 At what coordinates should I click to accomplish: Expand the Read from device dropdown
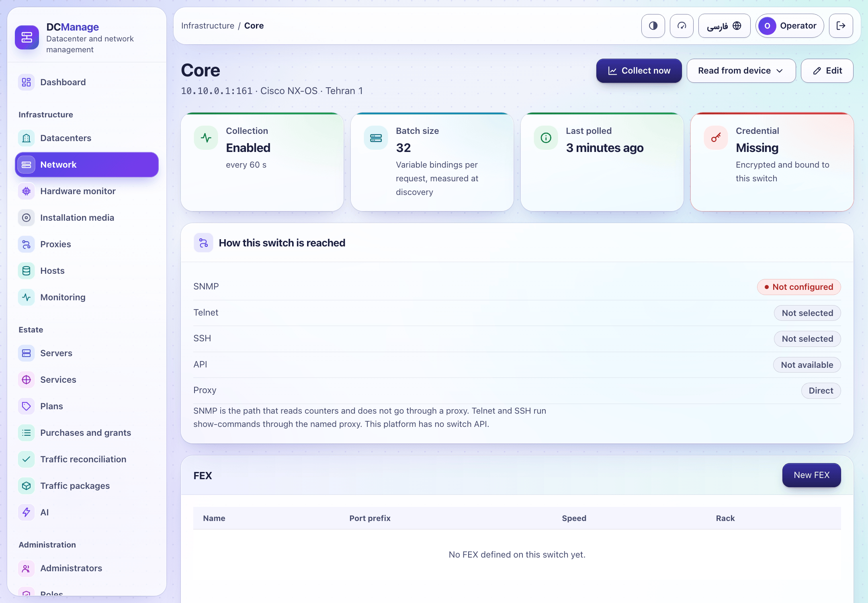pyautogui.click(x=741, y=71)
